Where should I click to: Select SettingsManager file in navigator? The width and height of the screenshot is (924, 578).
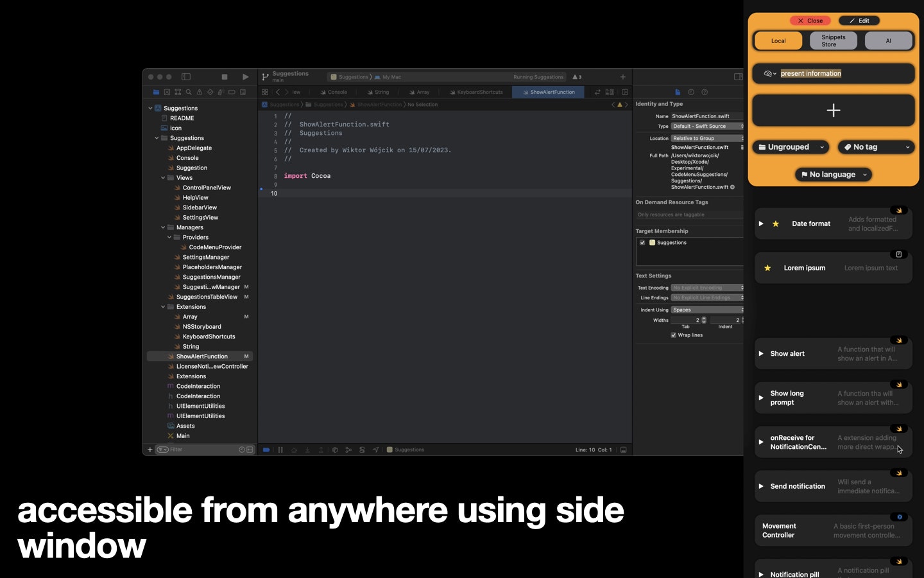(x=205, y=258)
